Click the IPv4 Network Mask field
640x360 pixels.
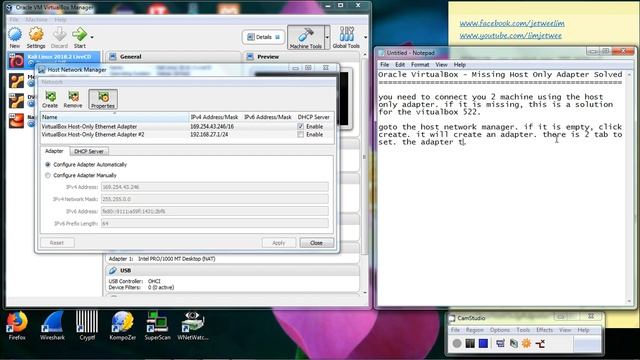215,199
